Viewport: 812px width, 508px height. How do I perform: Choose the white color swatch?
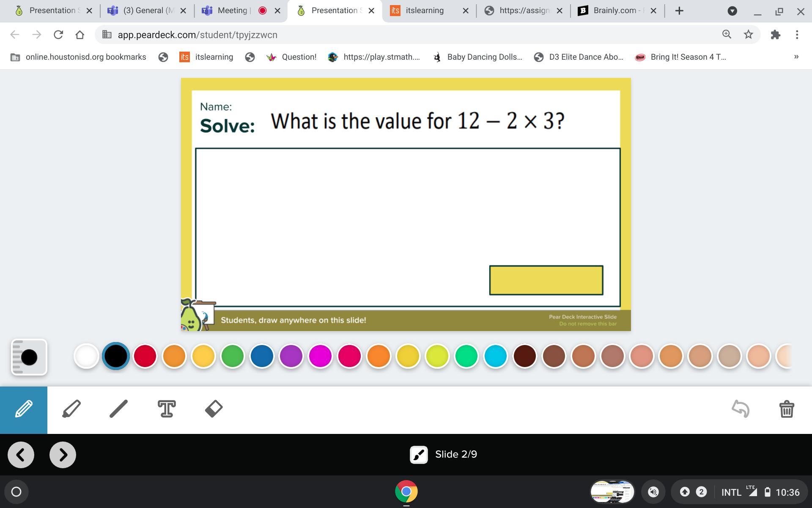click(x=86, y=356)
